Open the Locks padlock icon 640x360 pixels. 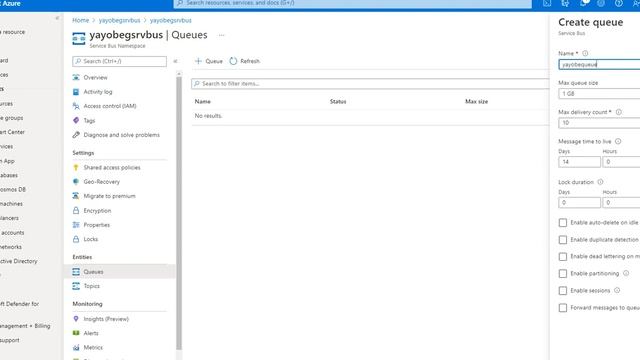point(76,239)
